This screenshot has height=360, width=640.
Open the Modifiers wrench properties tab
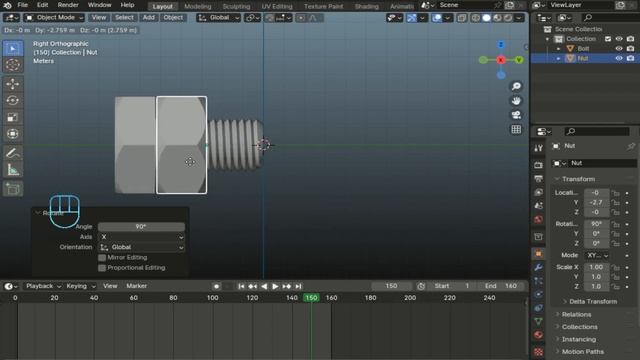pos(538,267)
